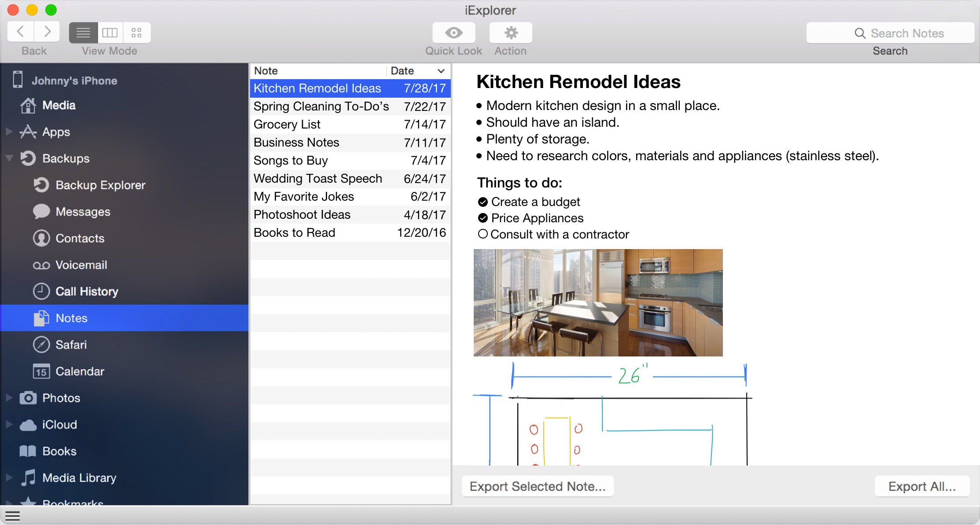Switch to column view mode

[110, 32]
